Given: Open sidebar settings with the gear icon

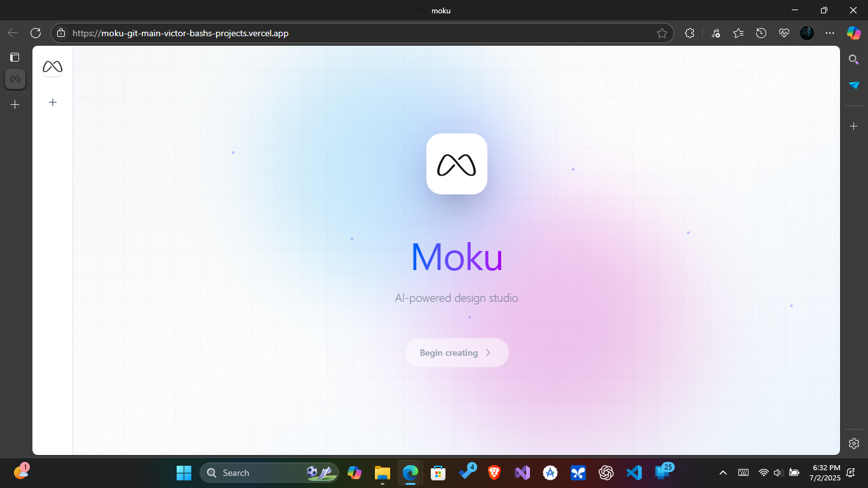Looking at the screenshot, I should [x=853, y=443].
